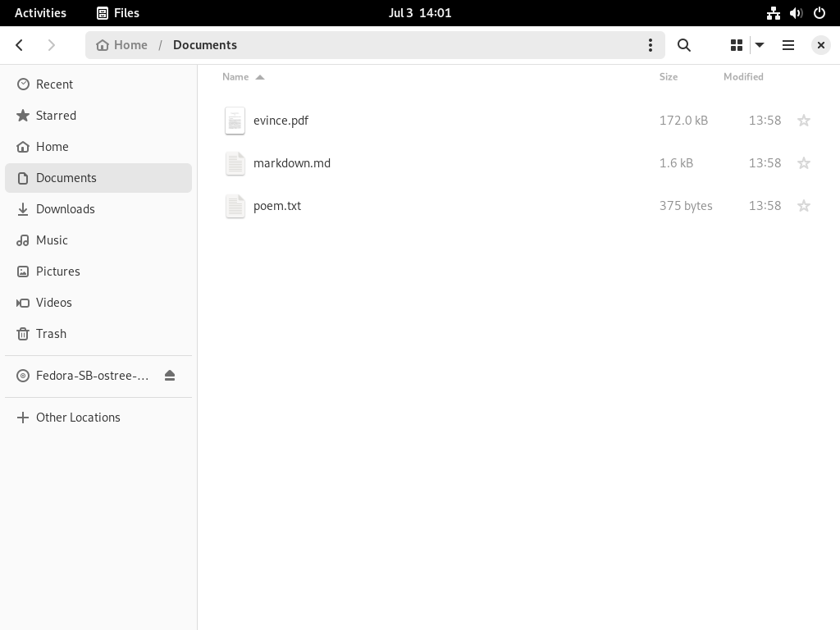Image resolution: width=840 pixels, height=630 pixels.
Task: Sort files by Modified column
Action: tap(743, 76)
